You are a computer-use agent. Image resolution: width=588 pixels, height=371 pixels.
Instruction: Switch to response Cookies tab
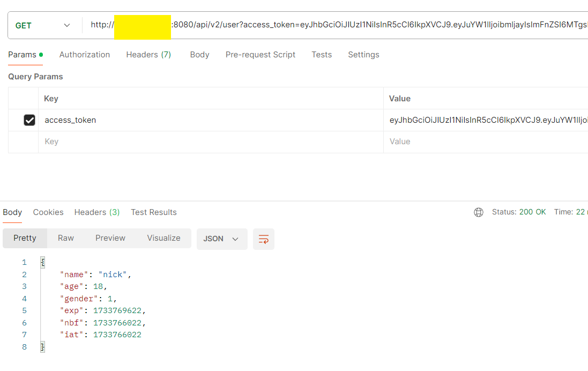coord(48,212)
